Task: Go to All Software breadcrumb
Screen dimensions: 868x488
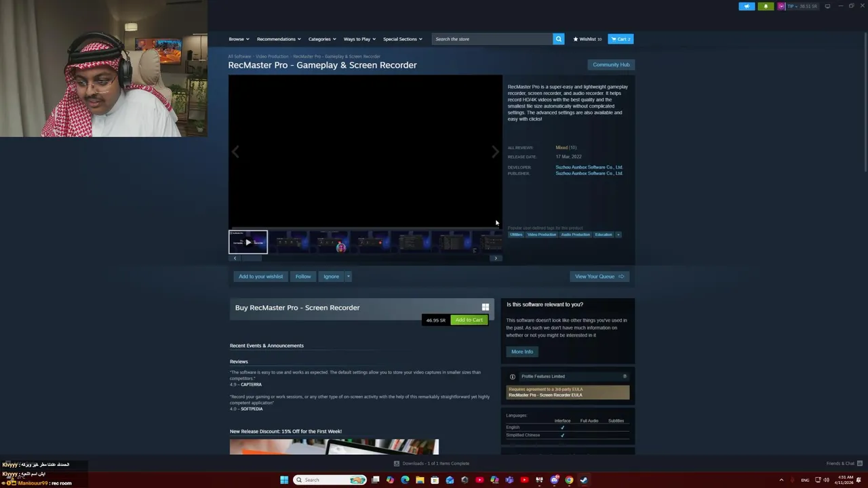Action: 239,56
